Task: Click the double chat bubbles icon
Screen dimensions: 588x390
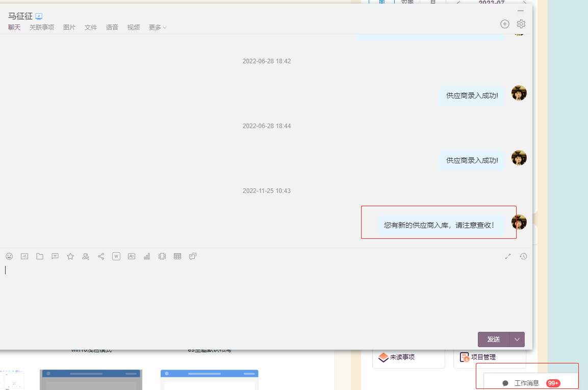Action: 193,256
